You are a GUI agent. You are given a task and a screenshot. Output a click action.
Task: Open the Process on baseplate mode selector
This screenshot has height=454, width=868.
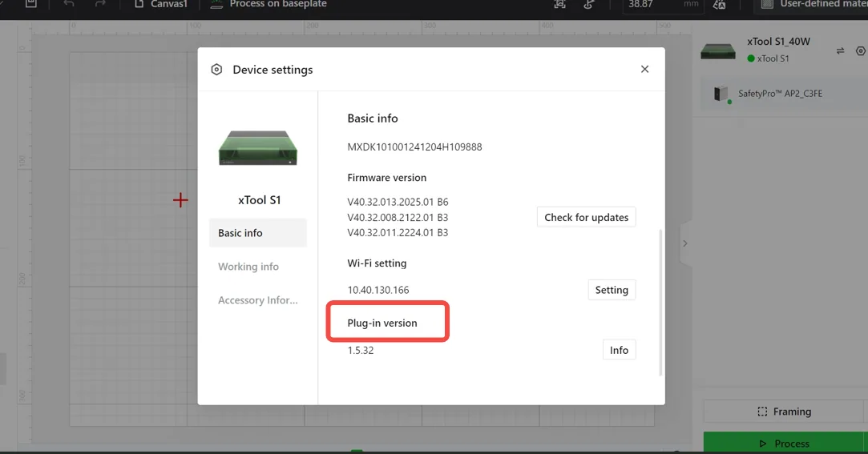(269, 4)
